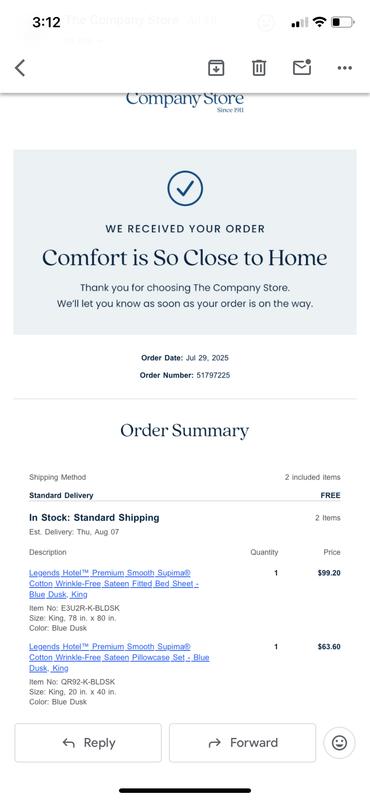Mark email as unread envelope icon
This screenshot has height=800, width=370.
click(302, 67)
